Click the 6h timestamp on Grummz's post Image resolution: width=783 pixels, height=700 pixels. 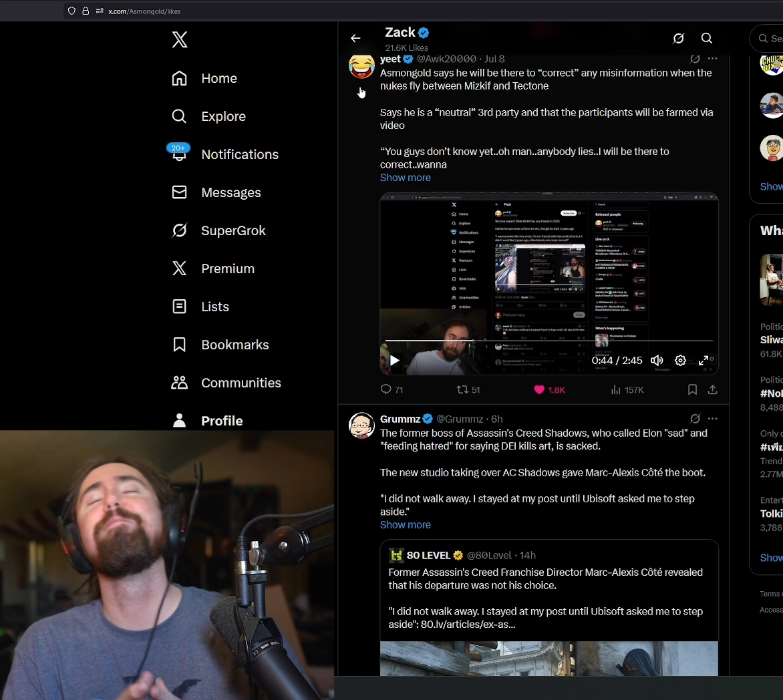click(497, 419)
